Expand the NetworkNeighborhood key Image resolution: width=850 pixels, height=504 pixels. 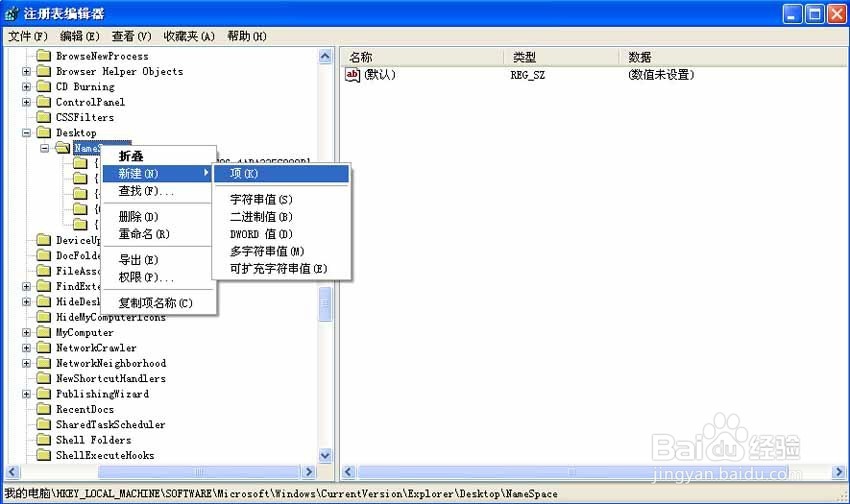click(26, 363)
